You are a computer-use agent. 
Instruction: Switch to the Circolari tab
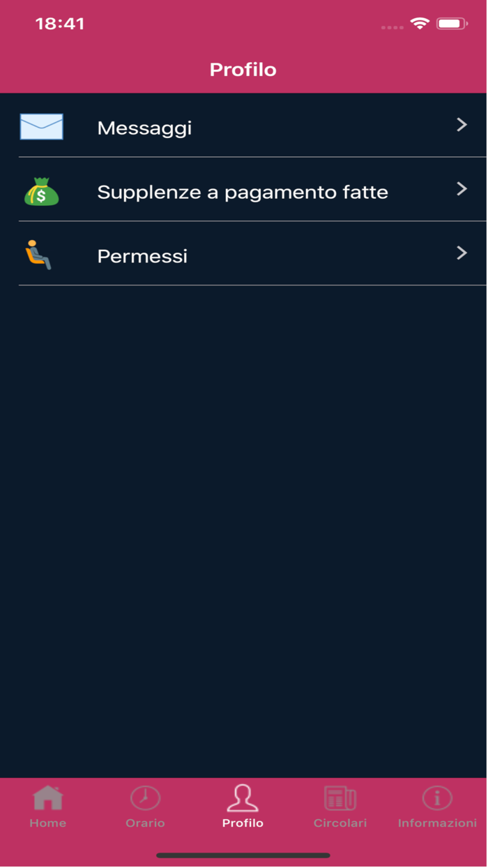coord(340,806)
